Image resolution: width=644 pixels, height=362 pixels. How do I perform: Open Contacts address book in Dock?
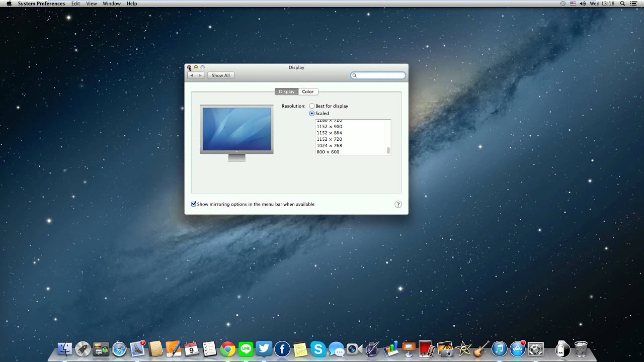point(155,348)
